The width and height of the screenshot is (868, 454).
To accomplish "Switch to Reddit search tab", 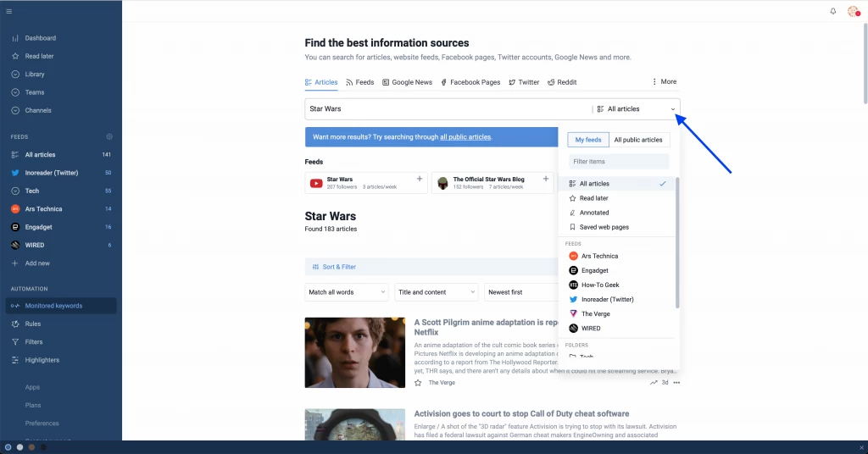I will 562,82.
